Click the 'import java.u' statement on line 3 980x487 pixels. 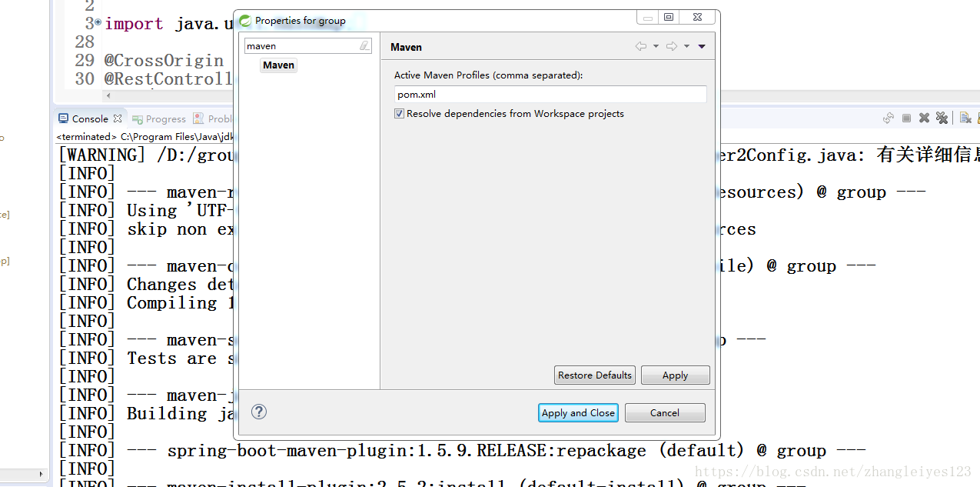(168, 23)
